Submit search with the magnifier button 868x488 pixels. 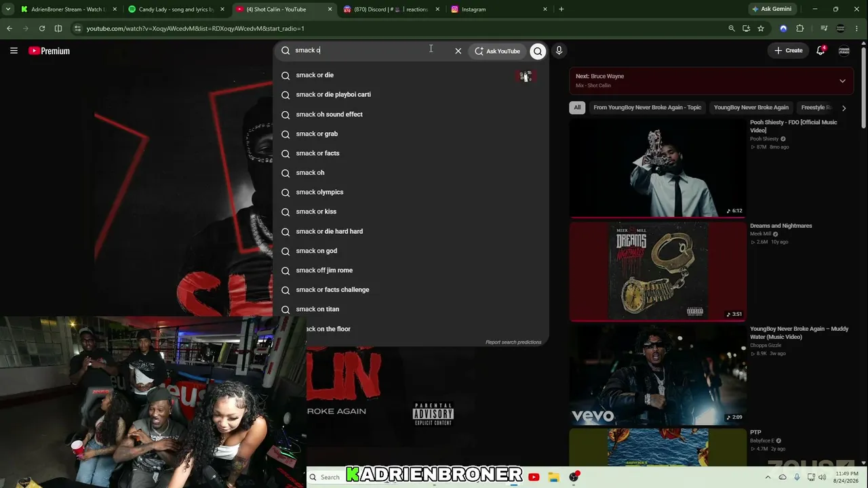pos(538,51)
